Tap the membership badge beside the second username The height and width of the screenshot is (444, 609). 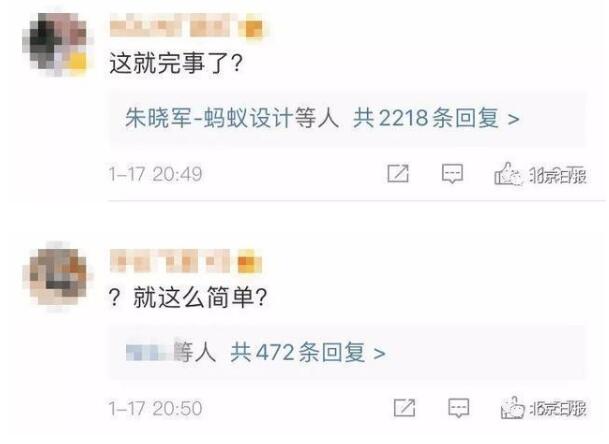click(x=249, y=263)
